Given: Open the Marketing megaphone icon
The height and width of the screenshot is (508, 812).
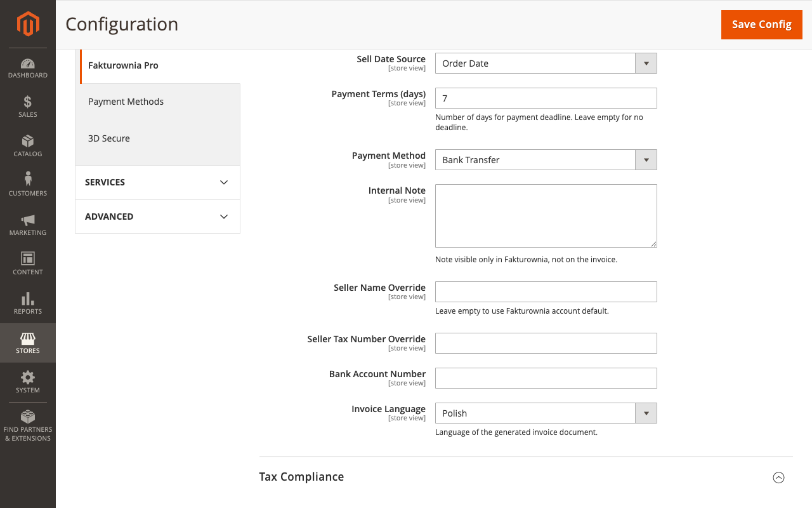Looking at the screenshot, I should [27, 225].
